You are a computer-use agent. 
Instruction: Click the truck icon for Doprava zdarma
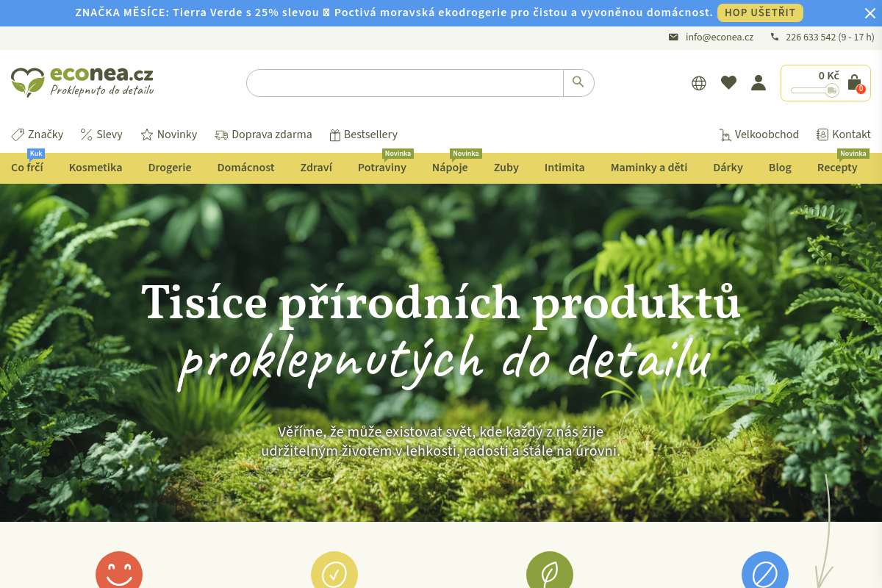(221, 135)
